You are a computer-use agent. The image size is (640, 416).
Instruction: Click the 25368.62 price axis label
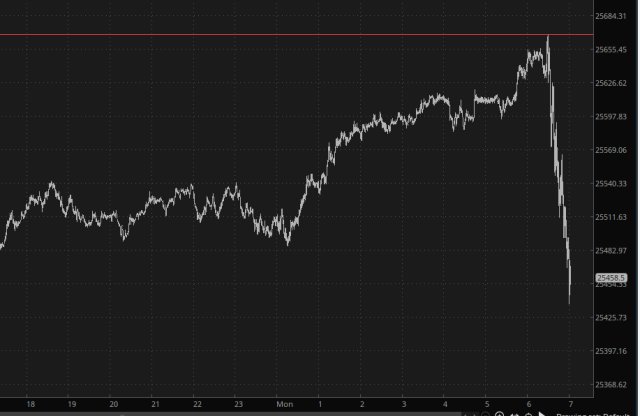pyautogui.click(x=610, y=385)
